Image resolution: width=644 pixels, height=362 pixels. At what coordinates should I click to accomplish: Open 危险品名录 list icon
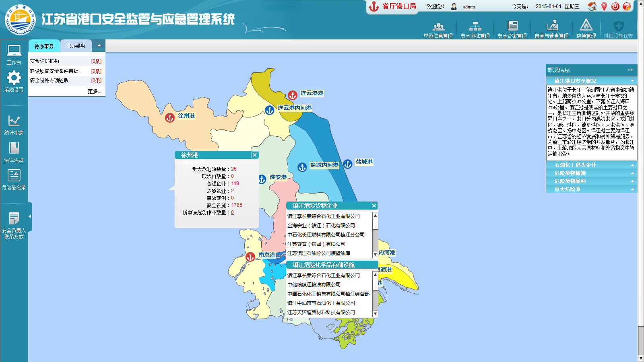(14, 176)
